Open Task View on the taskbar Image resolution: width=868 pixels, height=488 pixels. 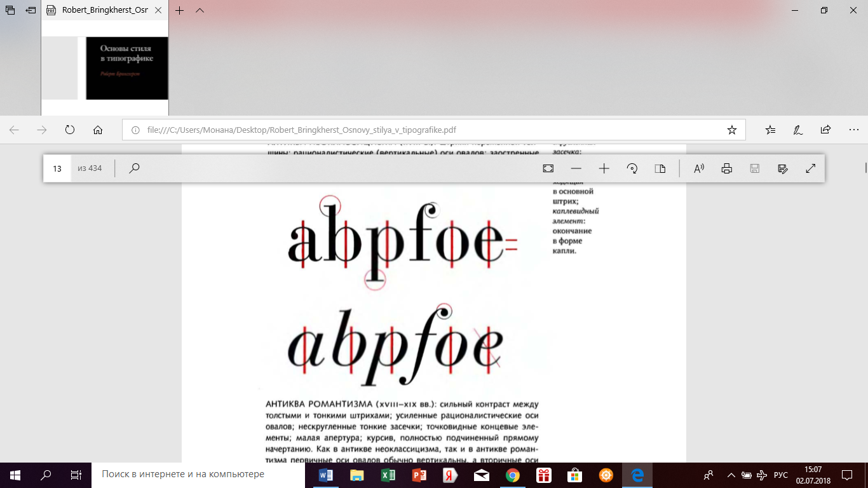click(76, 475)
